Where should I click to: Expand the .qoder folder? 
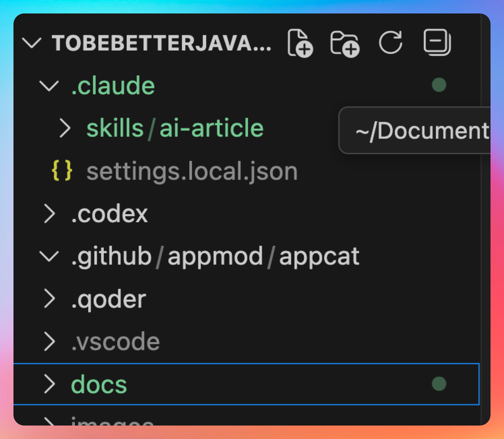pyautogui.click(x=50, y=299)
